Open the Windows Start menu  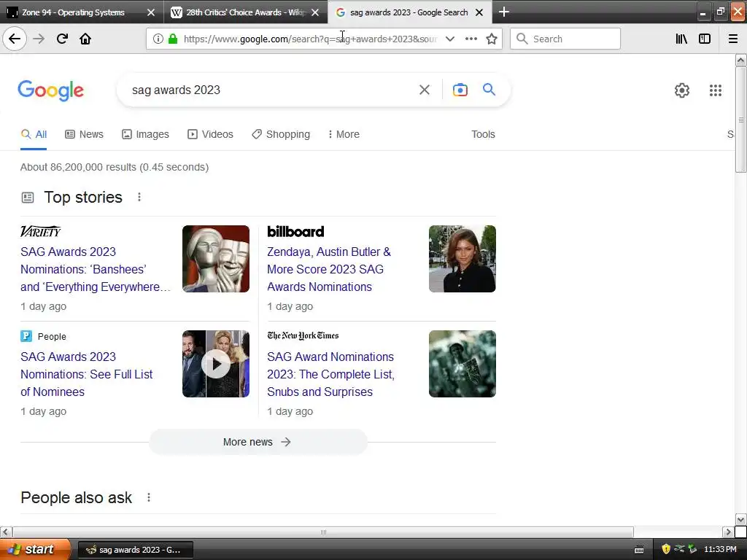pos(35,550)
